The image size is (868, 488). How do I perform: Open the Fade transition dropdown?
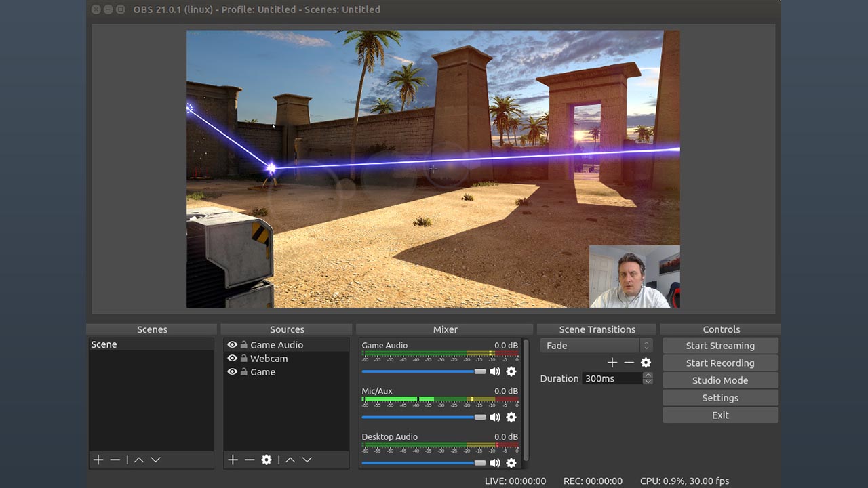coord(596,346)
